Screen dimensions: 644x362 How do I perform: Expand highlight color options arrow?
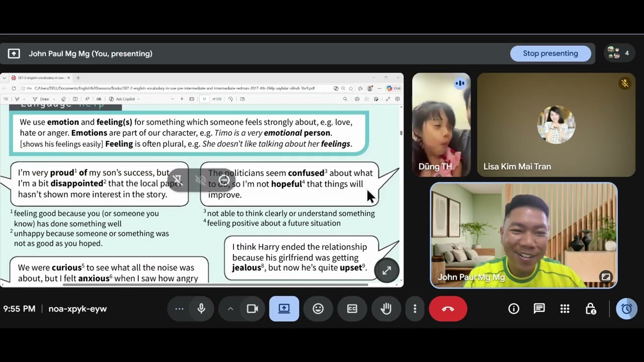pos(24,99)
